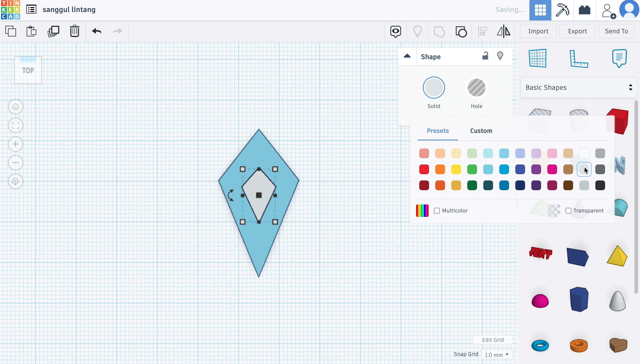Click the Home view button

tap(16, 107)
